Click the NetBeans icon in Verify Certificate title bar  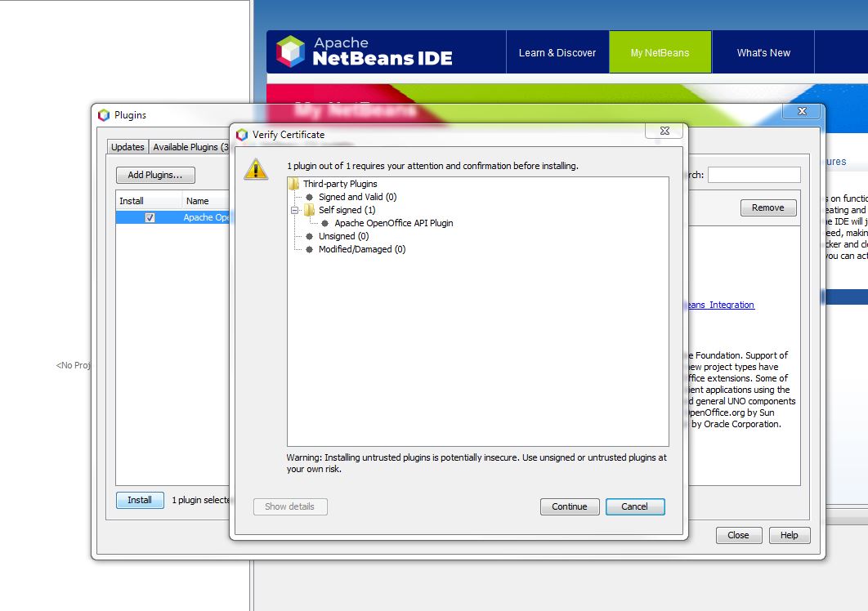point(242,135)
